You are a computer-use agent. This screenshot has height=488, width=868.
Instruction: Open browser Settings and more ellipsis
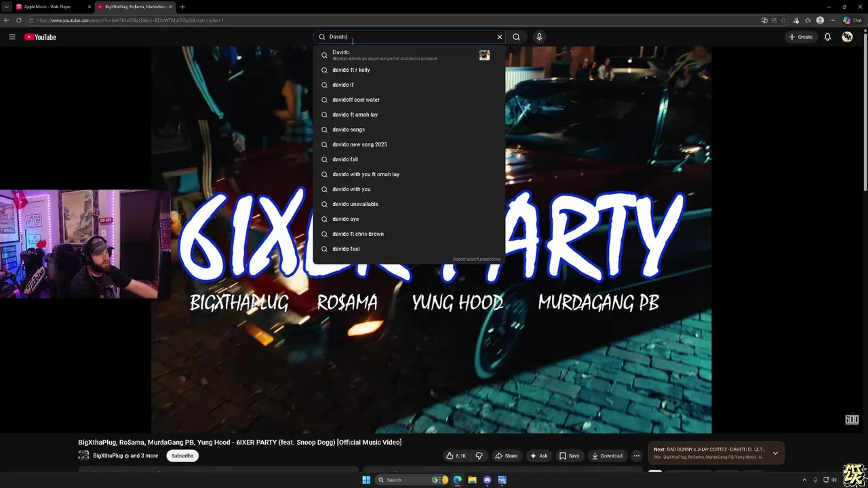(832, 20)
